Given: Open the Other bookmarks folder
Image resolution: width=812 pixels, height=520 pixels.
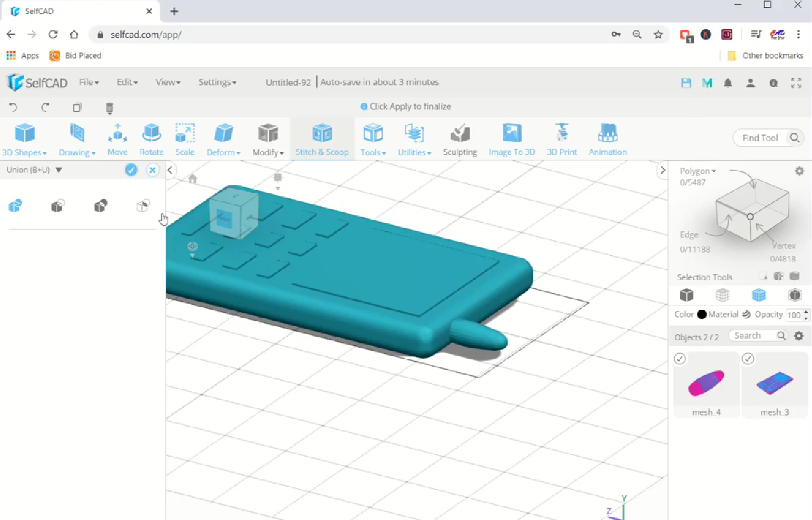Looking at the screenshot, I should [765, 55].
